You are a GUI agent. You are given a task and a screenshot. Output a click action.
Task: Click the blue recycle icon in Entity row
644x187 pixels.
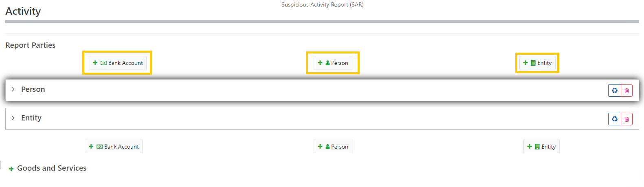coord(614,119)
